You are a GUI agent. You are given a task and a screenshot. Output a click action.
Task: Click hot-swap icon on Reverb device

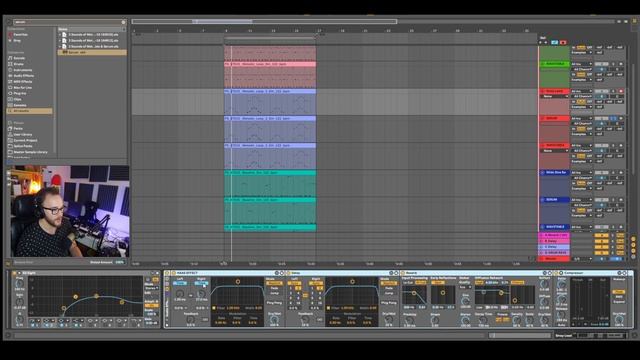click(x=544, y=273)
